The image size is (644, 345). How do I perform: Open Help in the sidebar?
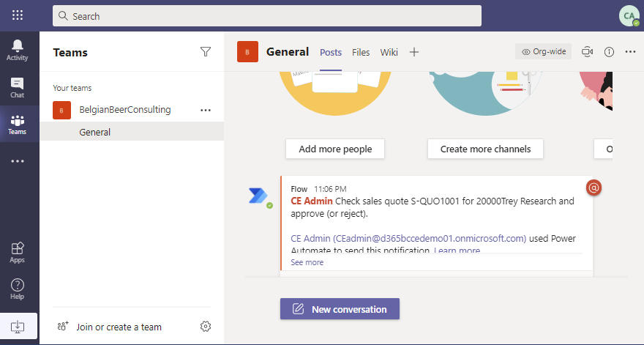pyautogui.click(x=18, y=289)
